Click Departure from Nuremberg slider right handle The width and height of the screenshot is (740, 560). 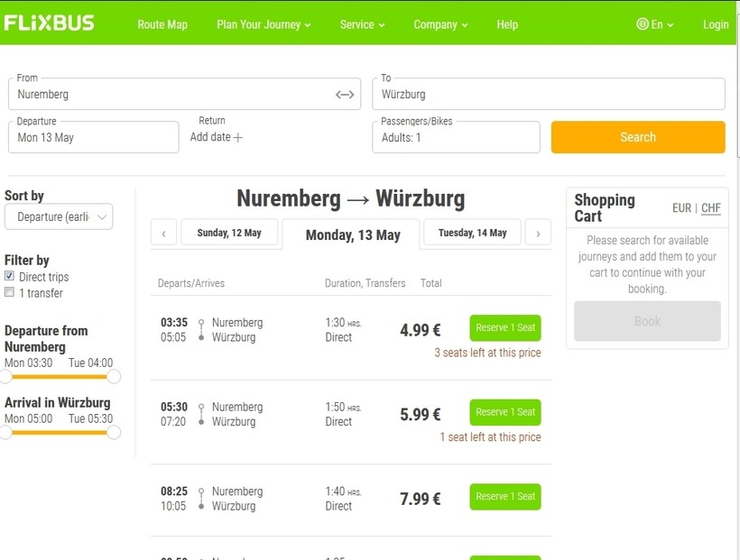pyautogui.click(x=114, y=377)
